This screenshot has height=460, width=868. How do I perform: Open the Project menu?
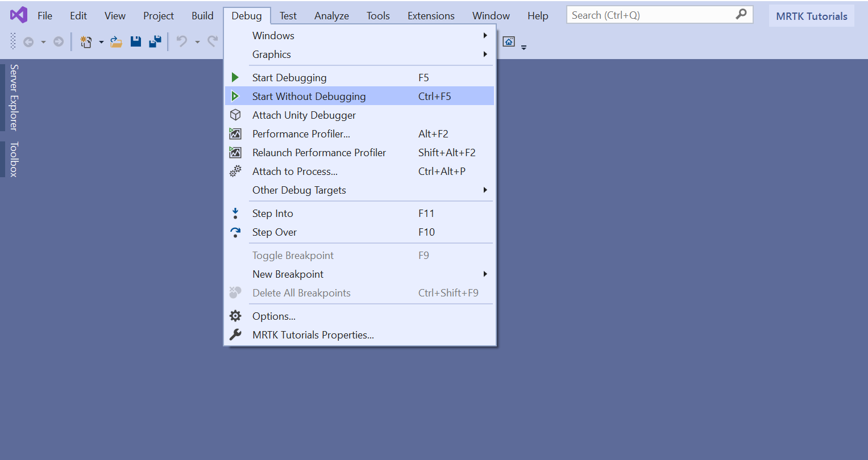click(x=159, y=16)
